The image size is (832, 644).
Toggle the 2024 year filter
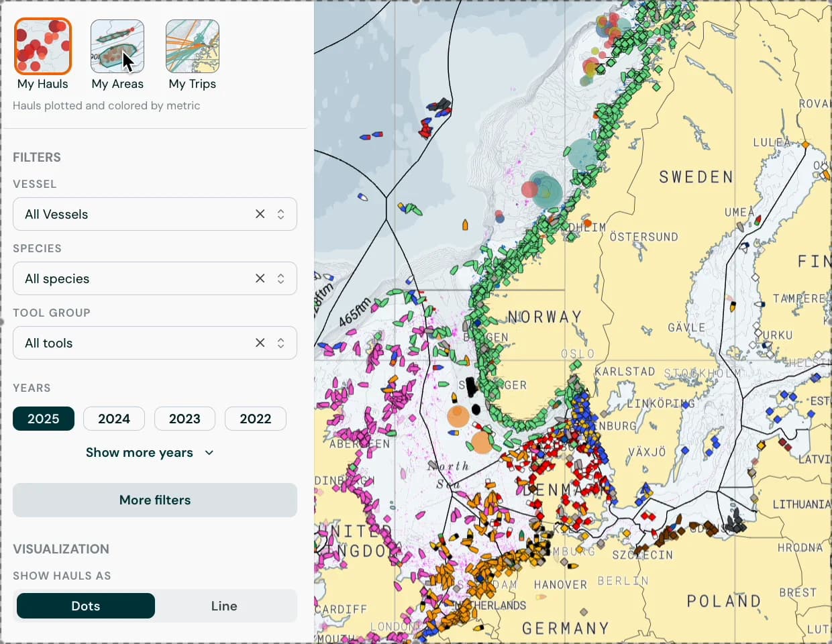pos(114,419)
